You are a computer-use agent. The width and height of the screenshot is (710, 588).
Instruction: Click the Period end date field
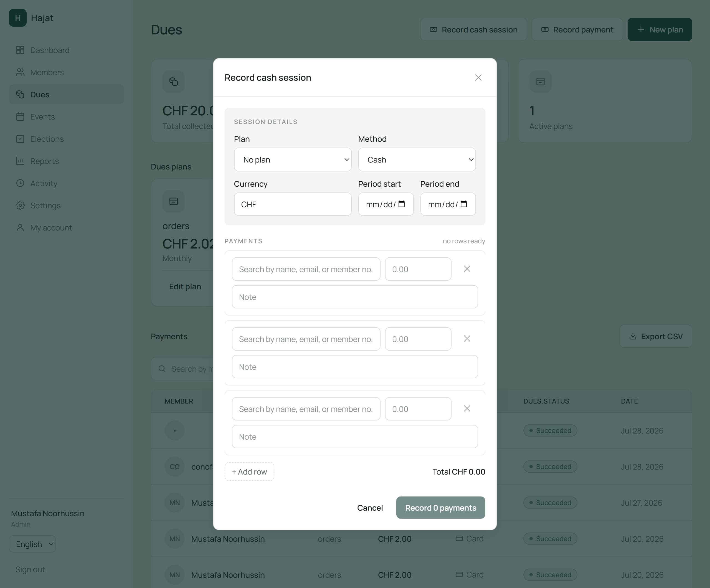[448, 204]
